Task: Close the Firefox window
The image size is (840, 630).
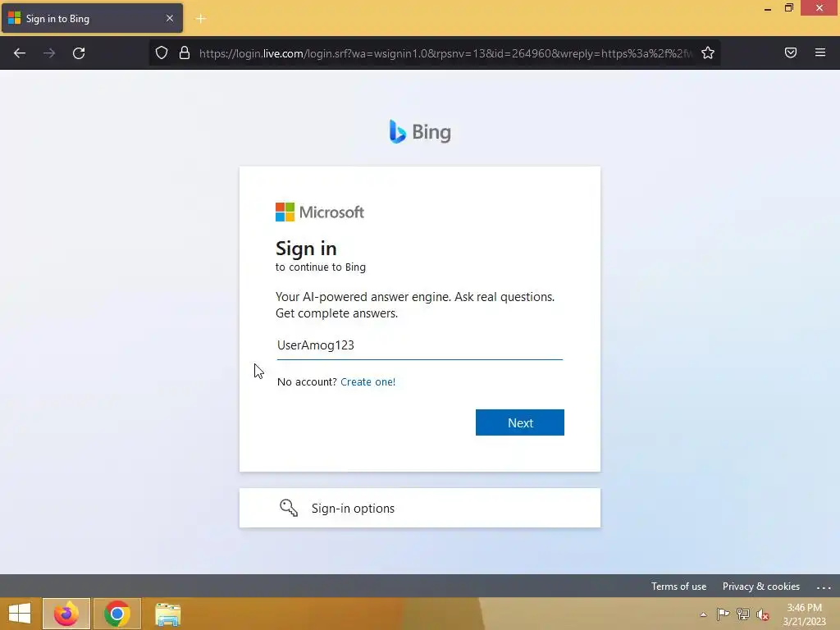Action: click(819, 8)
